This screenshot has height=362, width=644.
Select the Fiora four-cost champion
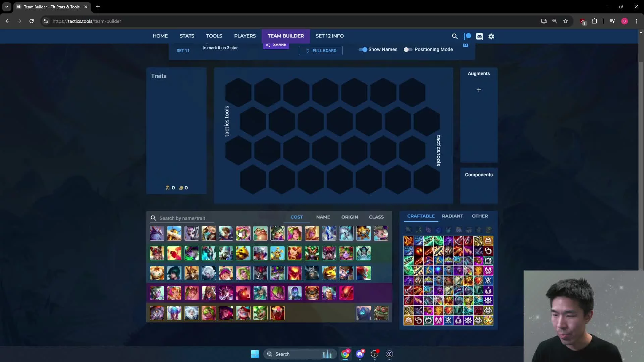coord(157,293)
